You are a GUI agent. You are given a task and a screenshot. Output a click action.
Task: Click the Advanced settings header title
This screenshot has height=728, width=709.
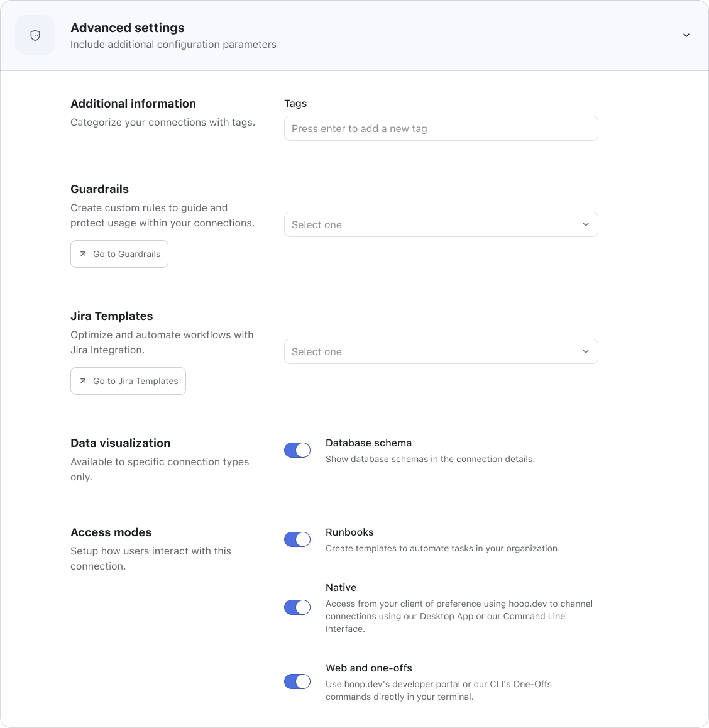[127, 28]
